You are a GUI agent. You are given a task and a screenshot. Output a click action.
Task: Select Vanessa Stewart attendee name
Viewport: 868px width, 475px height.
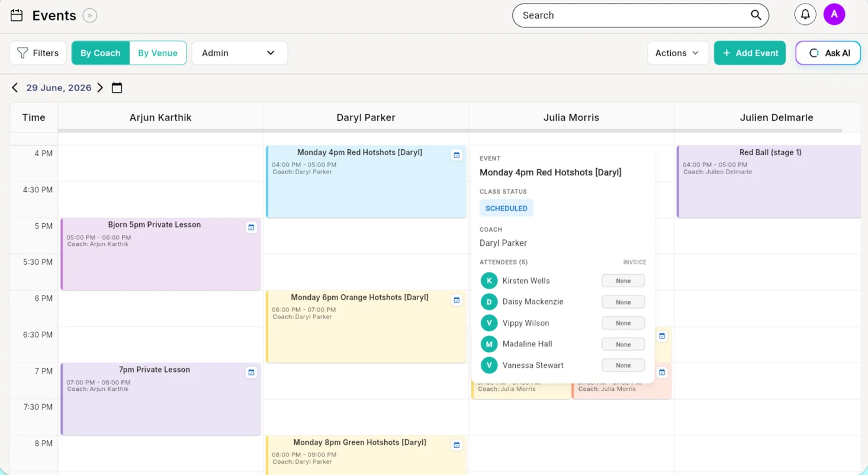click(533, 365)
